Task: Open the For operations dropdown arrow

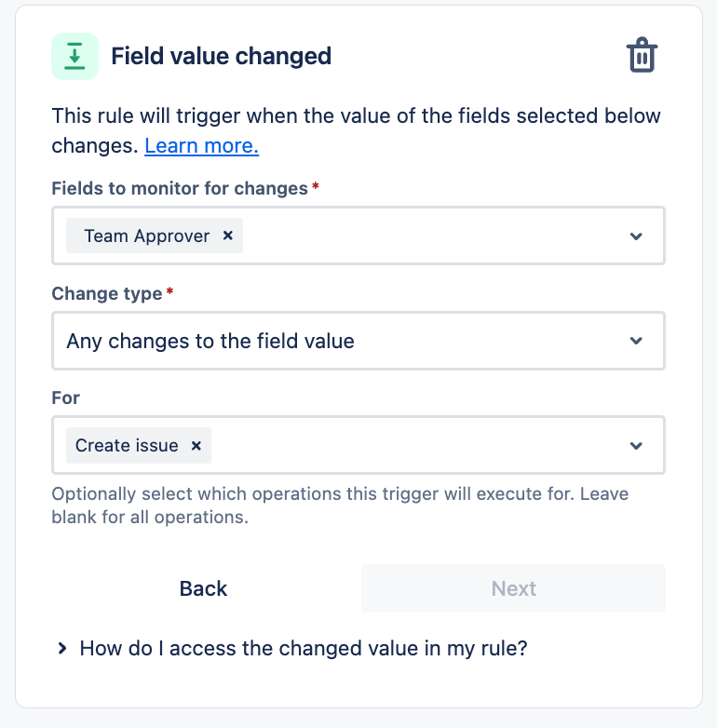Action: tap(636, 446)
